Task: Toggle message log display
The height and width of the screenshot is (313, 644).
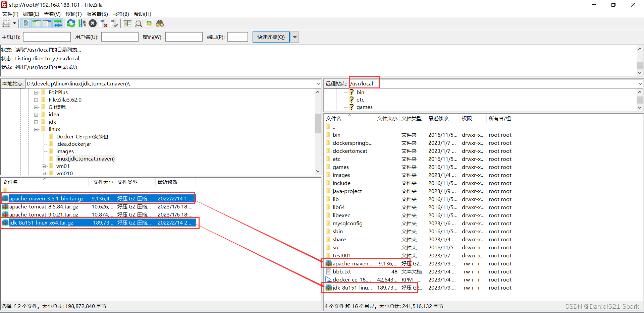Action: point(25,23)
